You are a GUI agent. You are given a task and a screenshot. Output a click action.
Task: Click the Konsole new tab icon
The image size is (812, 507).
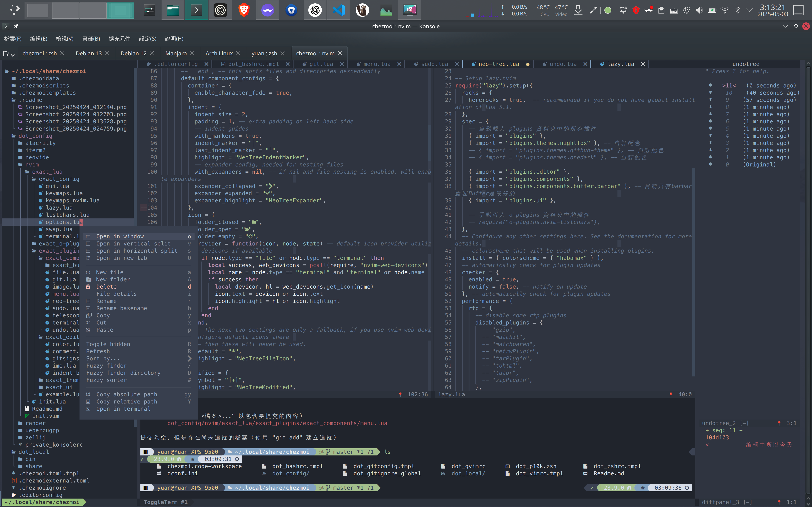click(6, 54)
